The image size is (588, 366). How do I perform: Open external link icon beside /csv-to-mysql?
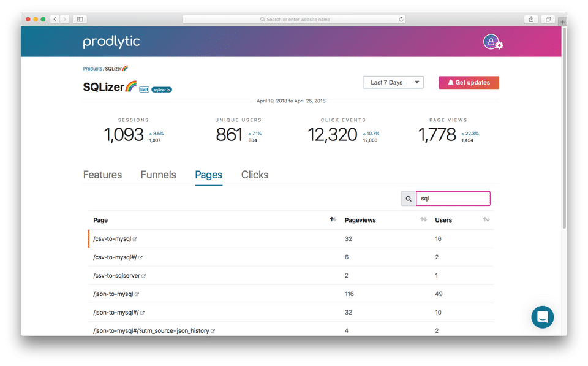coord(135,239)
